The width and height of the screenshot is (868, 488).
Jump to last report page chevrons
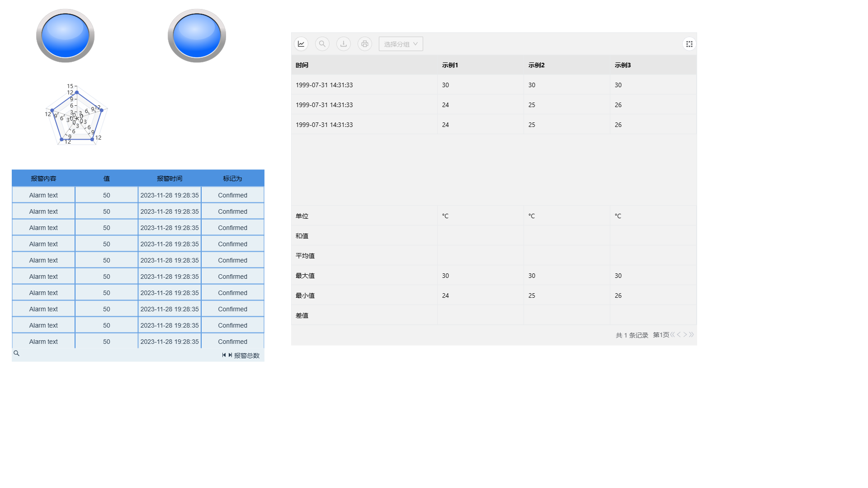pyautogui.click(x=691, y=335)
